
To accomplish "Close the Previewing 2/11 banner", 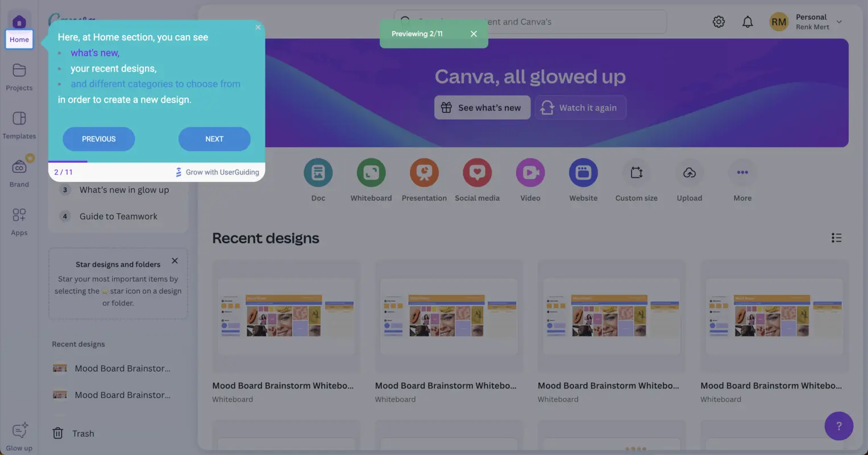I will click(474, 34).
